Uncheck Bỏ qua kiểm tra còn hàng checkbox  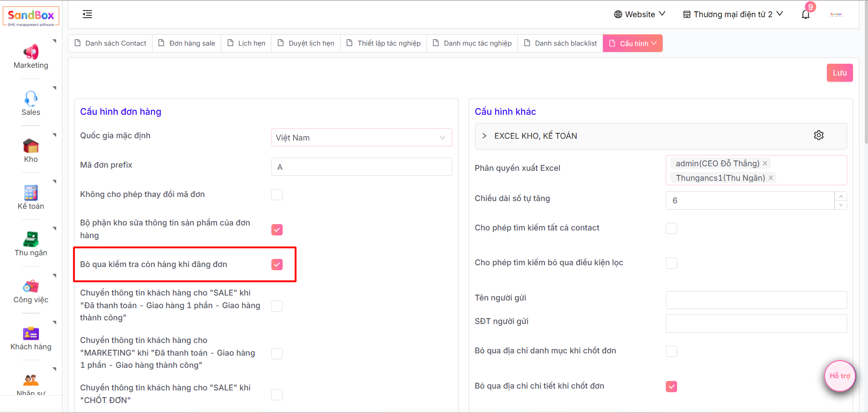click(277, 265)
